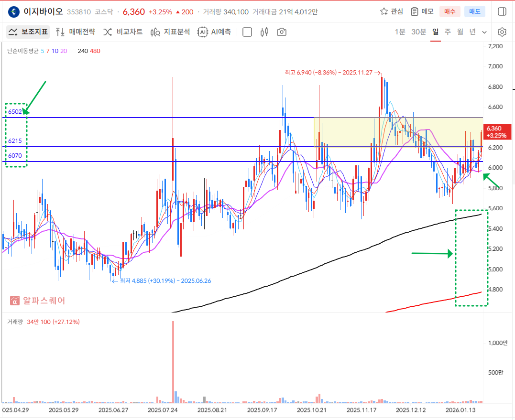Image resolution: width=515 pixels, height=420 pixels.
Task: Open the 보조지표 indicators panel
Action: point(28,32)
